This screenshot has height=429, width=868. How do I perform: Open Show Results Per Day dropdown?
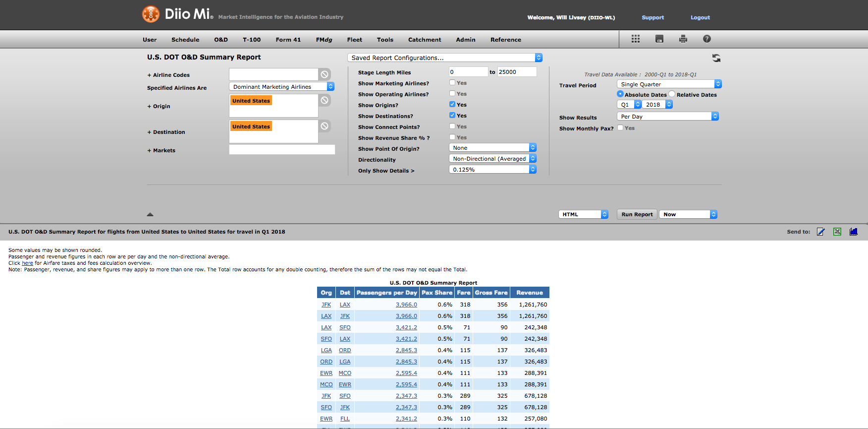click(x=668, y=117)
